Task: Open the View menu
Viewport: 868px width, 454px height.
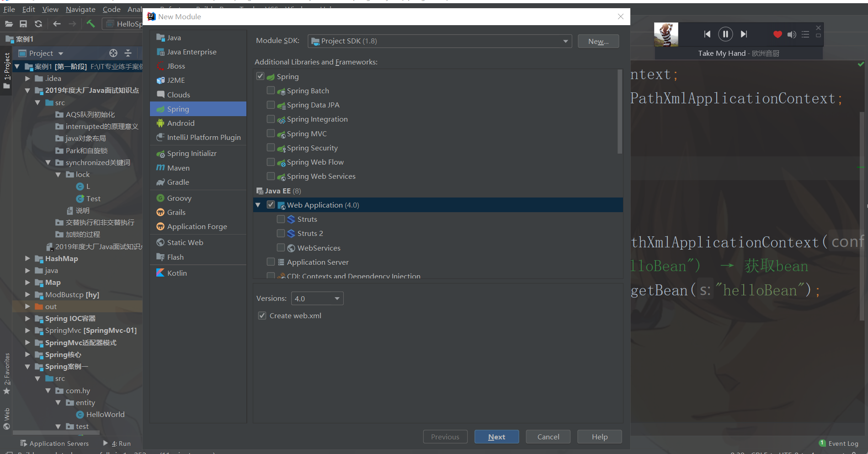Action: 50,9
